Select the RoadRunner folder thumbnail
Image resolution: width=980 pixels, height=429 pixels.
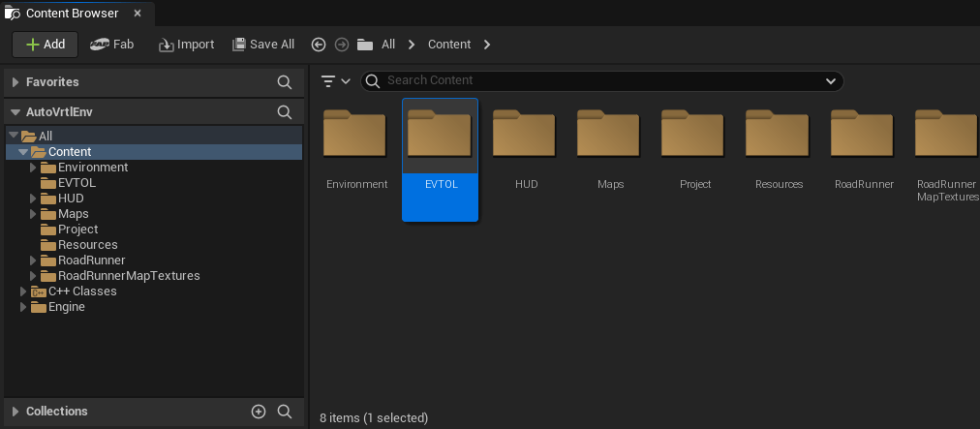click(862, 145)
